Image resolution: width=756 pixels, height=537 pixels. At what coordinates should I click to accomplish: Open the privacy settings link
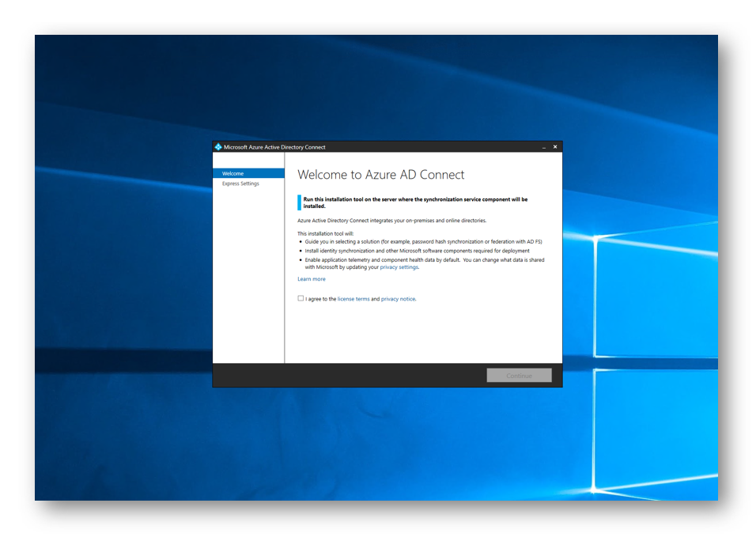399,267
